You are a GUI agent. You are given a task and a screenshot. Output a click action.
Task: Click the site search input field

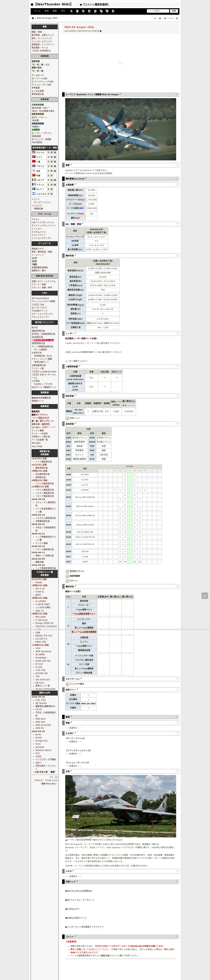[x=158, y=11]
